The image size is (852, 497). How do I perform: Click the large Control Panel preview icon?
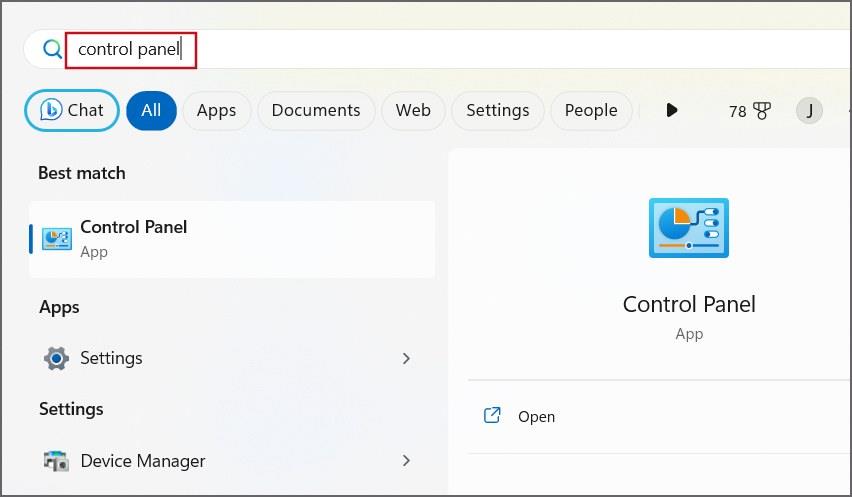pos(689,228)
